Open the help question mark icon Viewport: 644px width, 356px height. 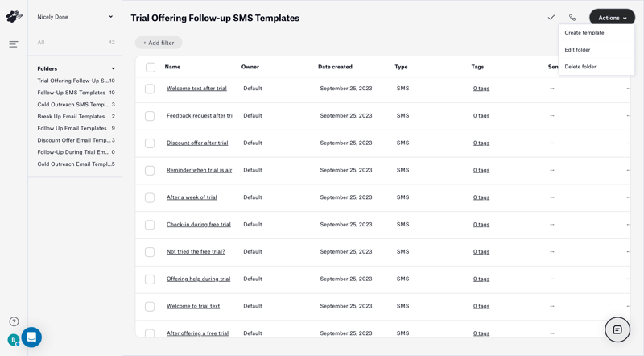point(14,321)
